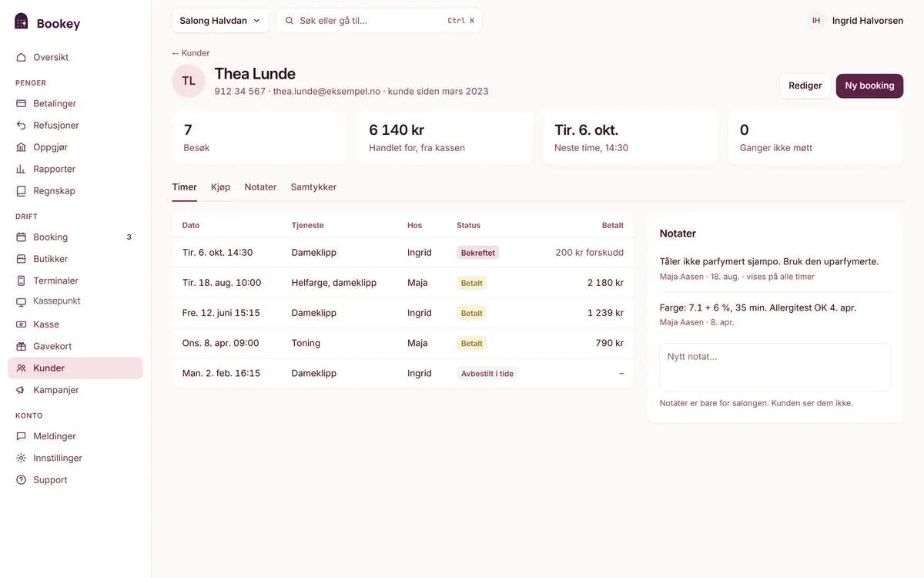Switch to the Timer tab
This screenshot has width=924, height=578.
(x=185, y=187)
